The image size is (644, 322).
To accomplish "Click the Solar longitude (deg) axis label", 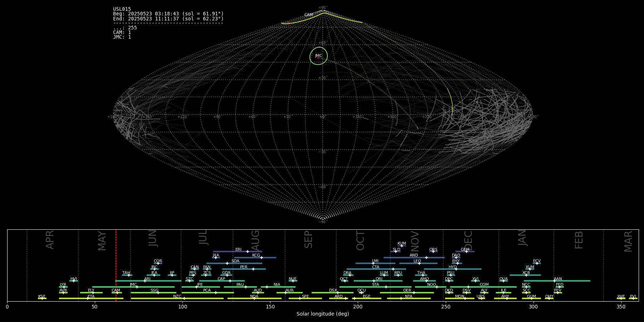I will coord(323,314).
